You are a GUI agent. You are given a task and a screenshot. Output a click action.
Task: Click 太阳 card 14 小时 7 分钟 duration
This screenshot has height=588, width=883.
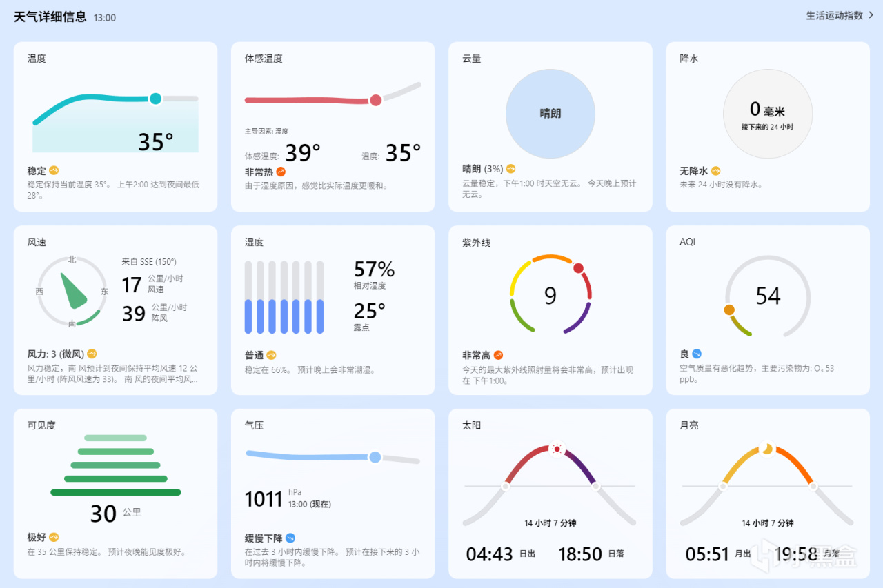(550, 523)
